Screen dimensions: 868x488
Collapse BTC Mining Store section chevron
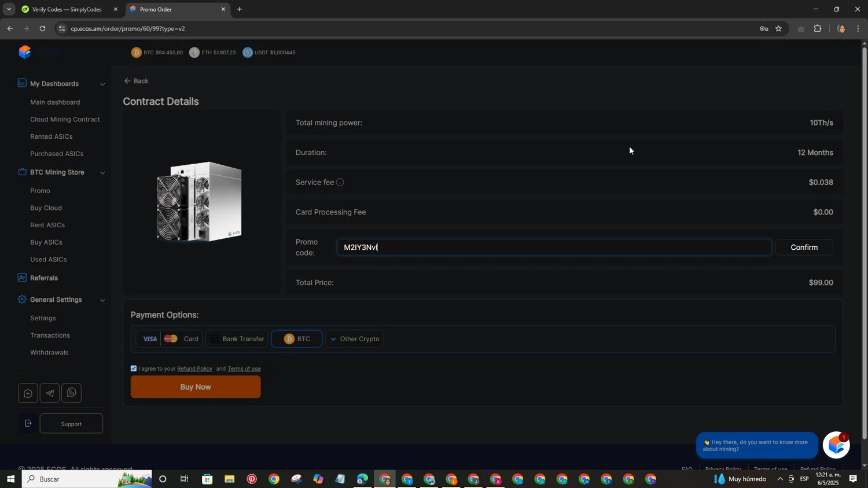(102, 173)
